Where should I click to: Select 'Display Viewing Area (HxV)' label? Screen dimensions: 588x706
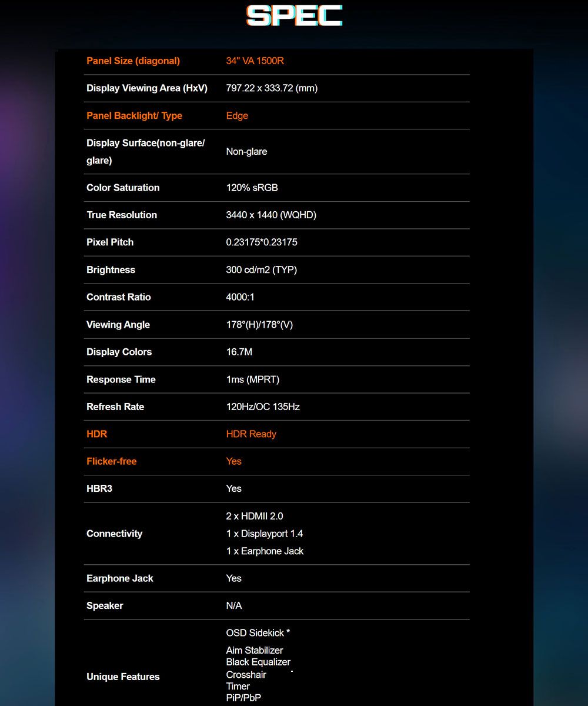(147, 88)
